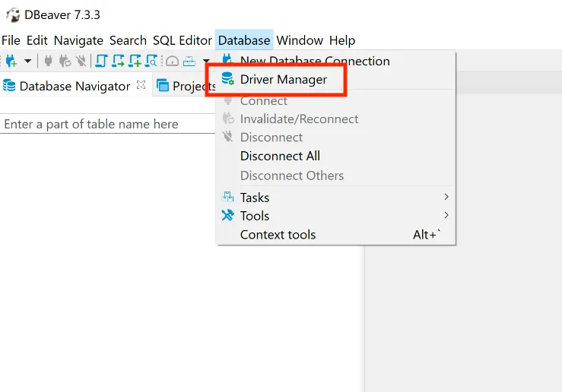
Task: Click the Invalidate/Reconnect toolbar icon
Action: point(65,62)
